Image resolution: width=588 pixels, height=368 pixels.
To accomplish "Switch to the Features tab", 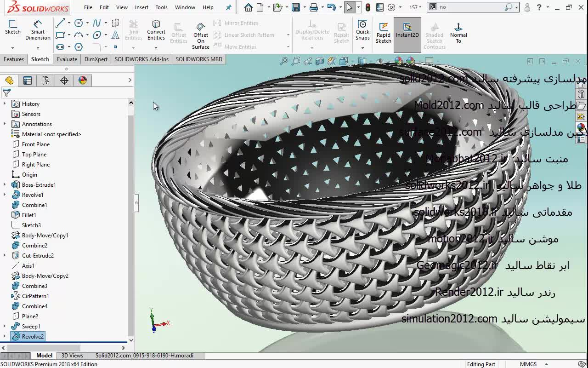I will tap(14, 59).
